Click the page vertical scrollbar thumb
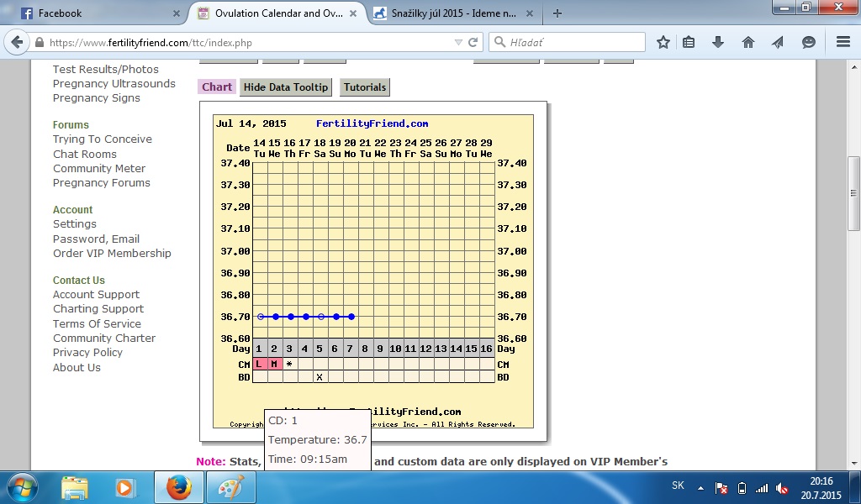The height and width of the screenshot is (504, 861). point(853,193)
